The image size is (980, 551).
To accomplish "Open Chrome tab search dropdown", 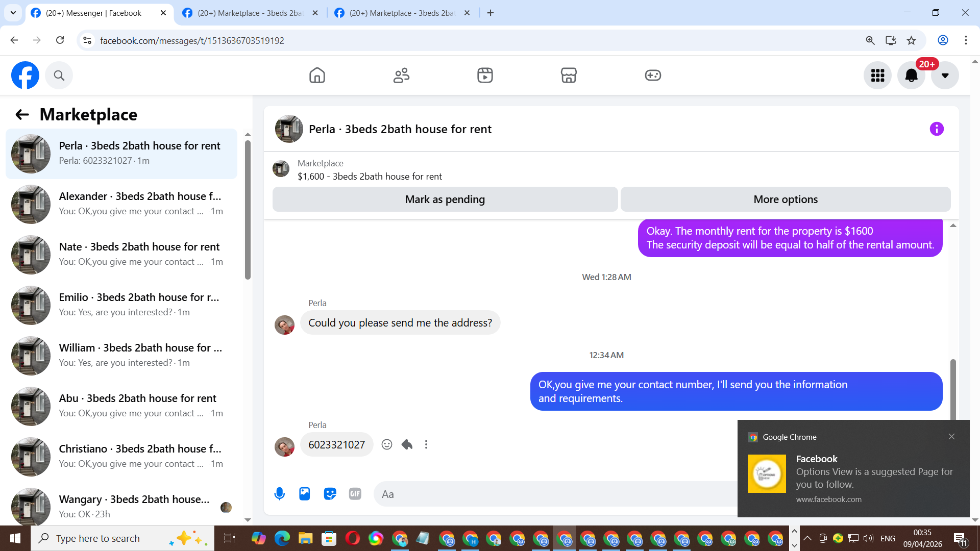I will point(13,13).
